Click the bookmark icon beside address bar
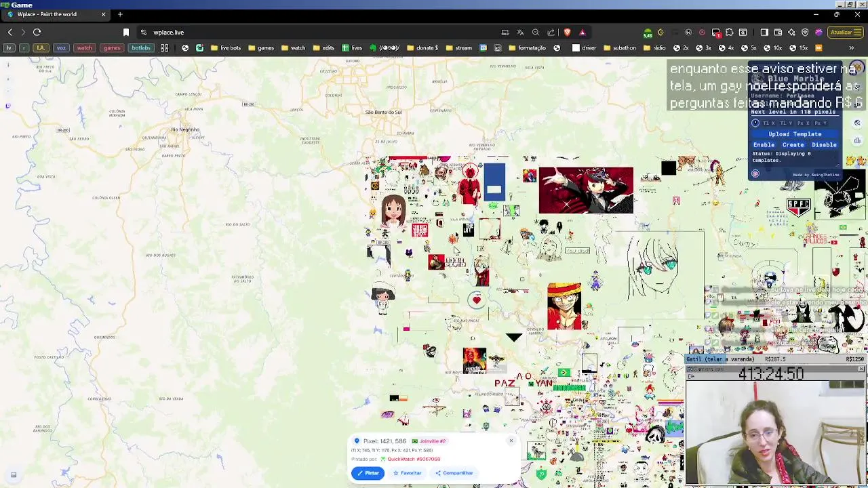This screenshot has height=488, width=868. pyautogui.click(x=126, y=32)
